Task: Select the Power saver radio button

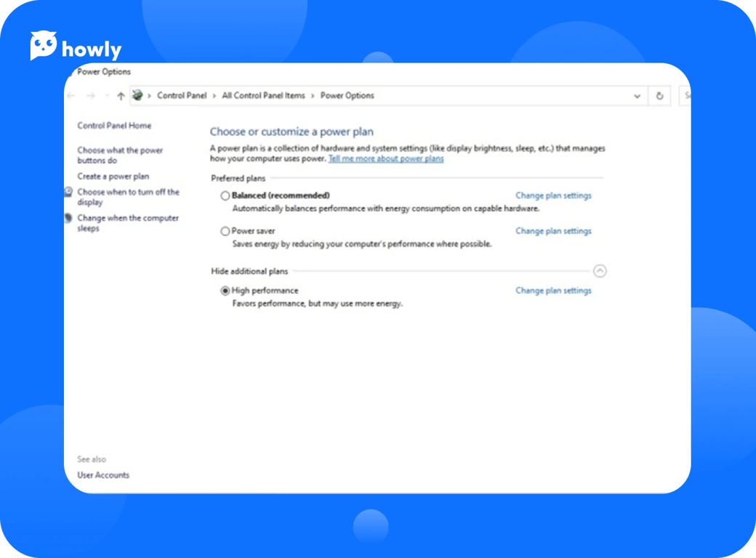Action: [x=225, y=231]
